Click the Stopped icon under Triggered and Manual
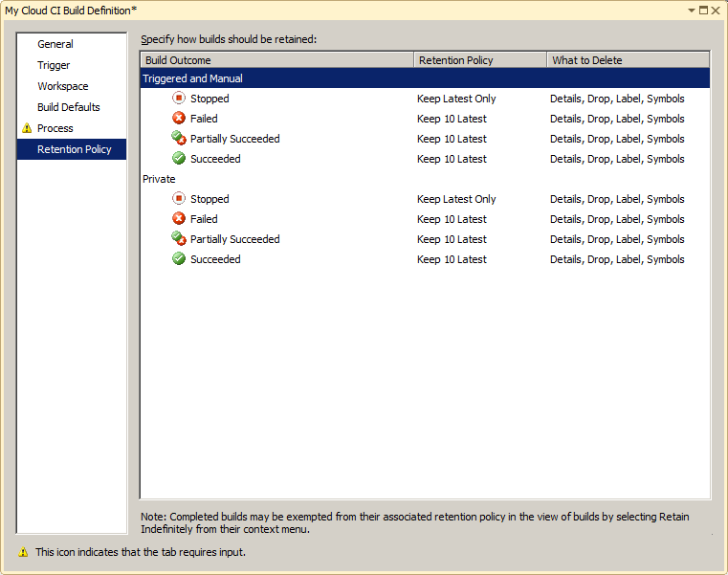The width and height of the screenshot is (728, 575). pyautogui.click(x=179, y=99)
